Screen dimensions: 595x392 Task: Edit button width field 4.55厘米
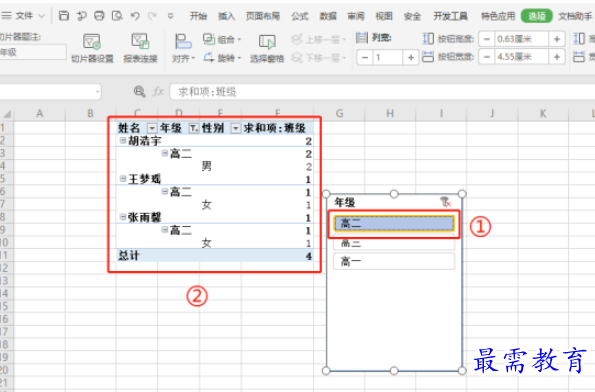coord(521,57)
